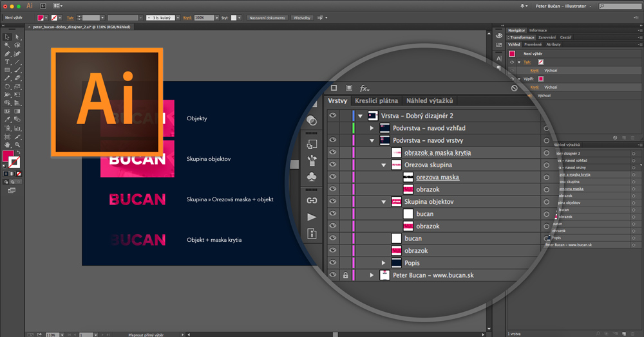Click the Bridge icon beside Ai logo
This screenshot has height=337, width=644.
pyautogui.click(x=43, y=6)
